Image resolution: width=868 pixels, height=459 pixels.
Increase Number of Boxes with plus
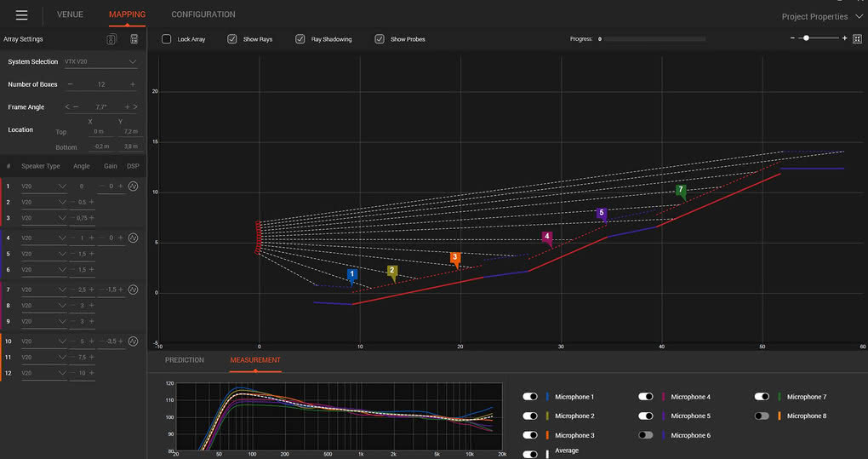[132, 84]
